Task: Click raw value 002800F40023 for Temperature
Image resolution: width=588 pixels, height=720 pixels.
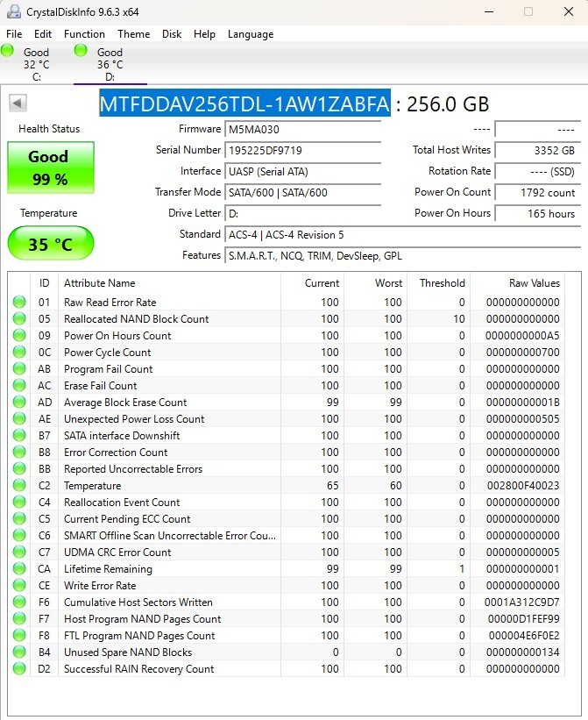Action: 523,485
